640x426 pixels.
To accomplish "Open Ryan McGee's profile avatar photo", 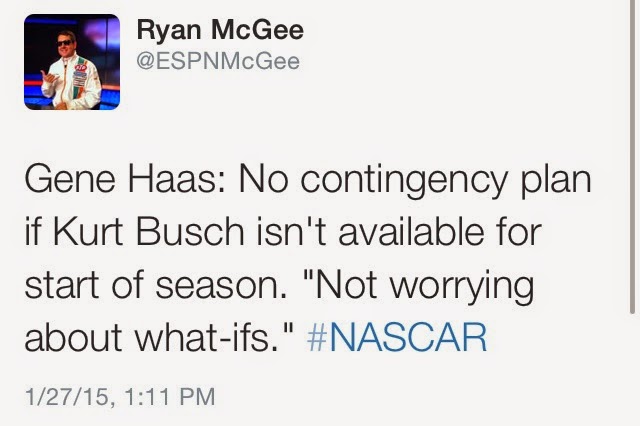I will pos(72,62).
